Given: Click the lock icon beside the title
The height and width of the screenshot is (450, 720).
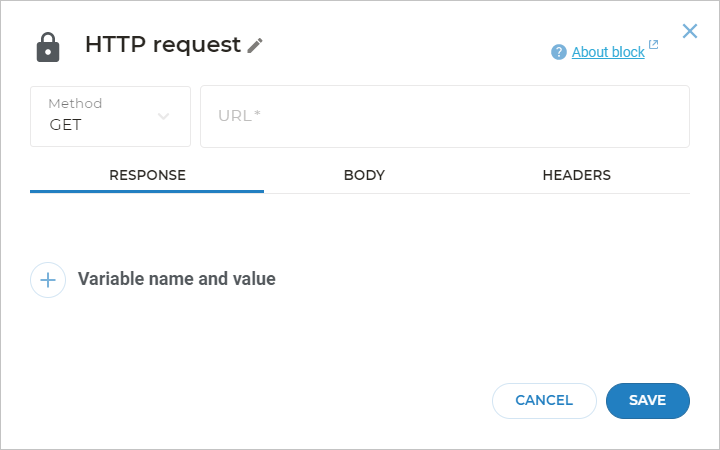Looking at the screenshot, I should (x=48, y=47).
